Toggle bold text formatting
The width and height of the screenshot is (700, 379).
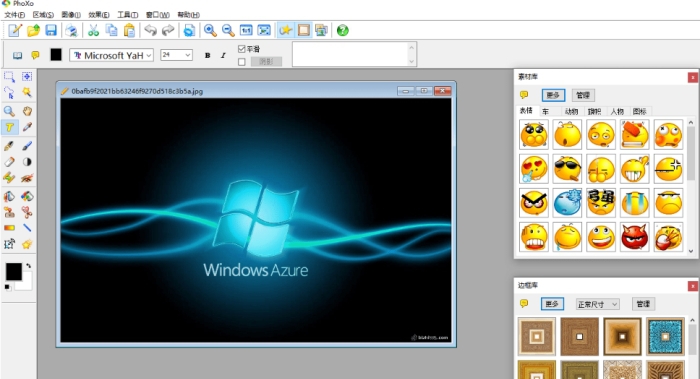tap(208, 55)
